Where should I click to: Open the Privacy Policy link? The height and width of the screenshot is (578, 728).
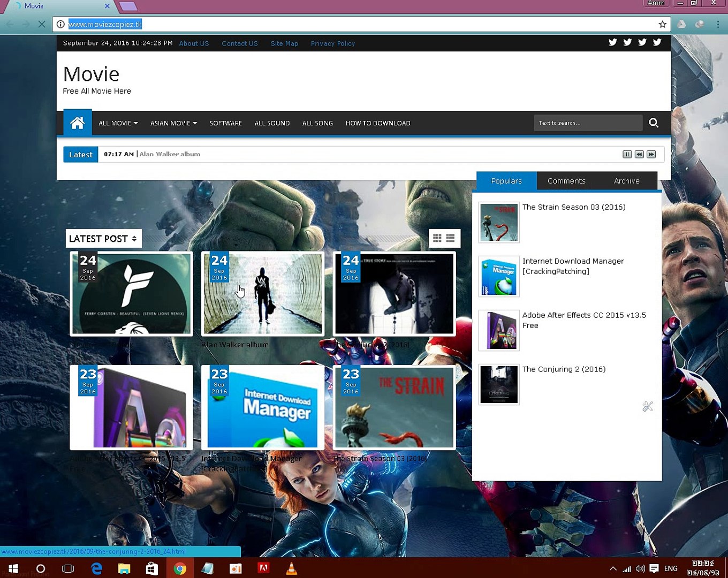tap(333, 43)
